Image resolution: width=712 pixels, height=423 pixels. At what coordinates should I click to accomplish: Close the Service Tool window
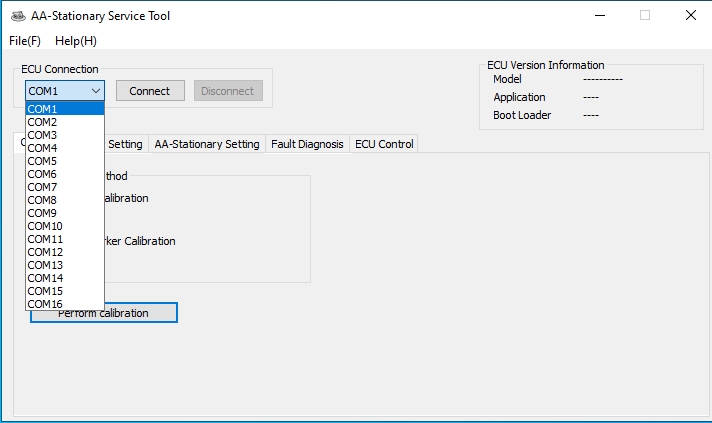point(691,15)
